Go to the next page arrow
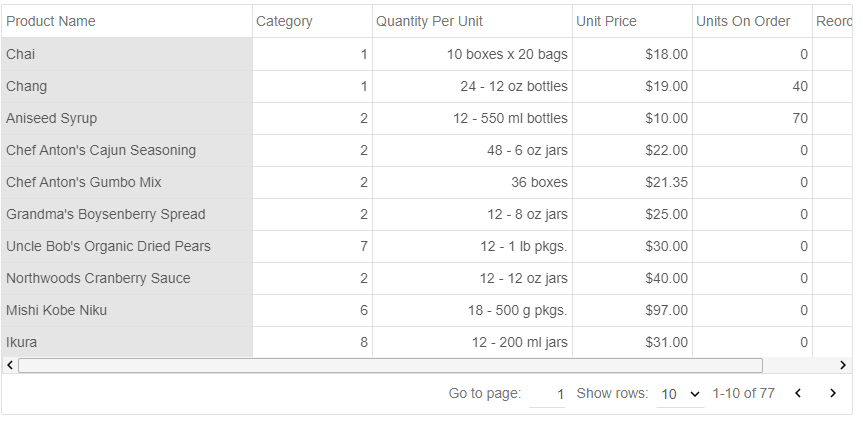Viewport: 863px width, 428px height. [x=832, y=394]
